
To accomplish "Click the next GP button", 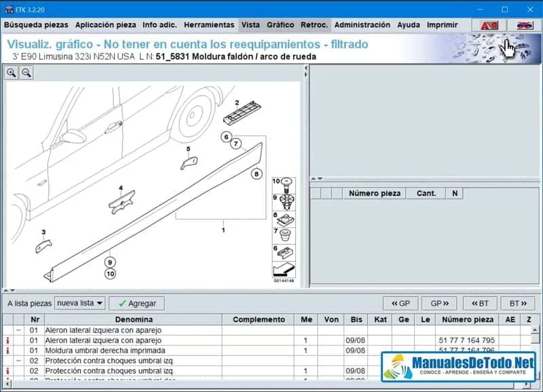I will [x=439, y=303].
